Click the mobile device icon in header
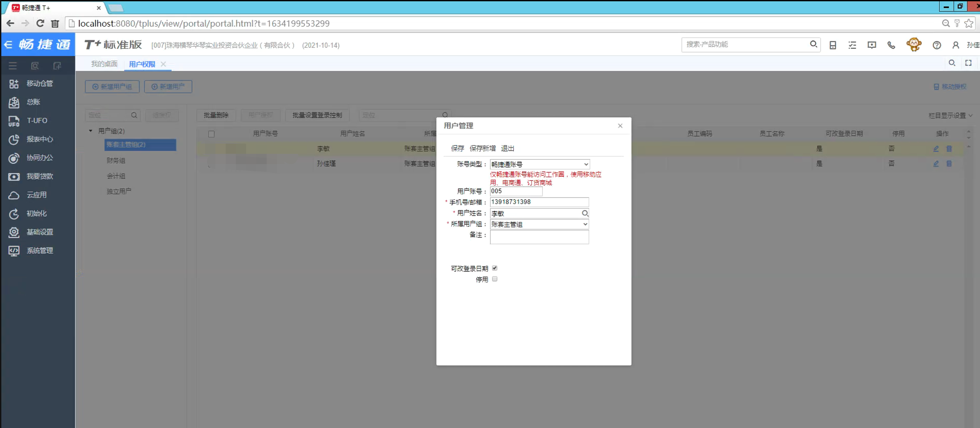Viewport: 980px width, 428px height. point(833,45)
